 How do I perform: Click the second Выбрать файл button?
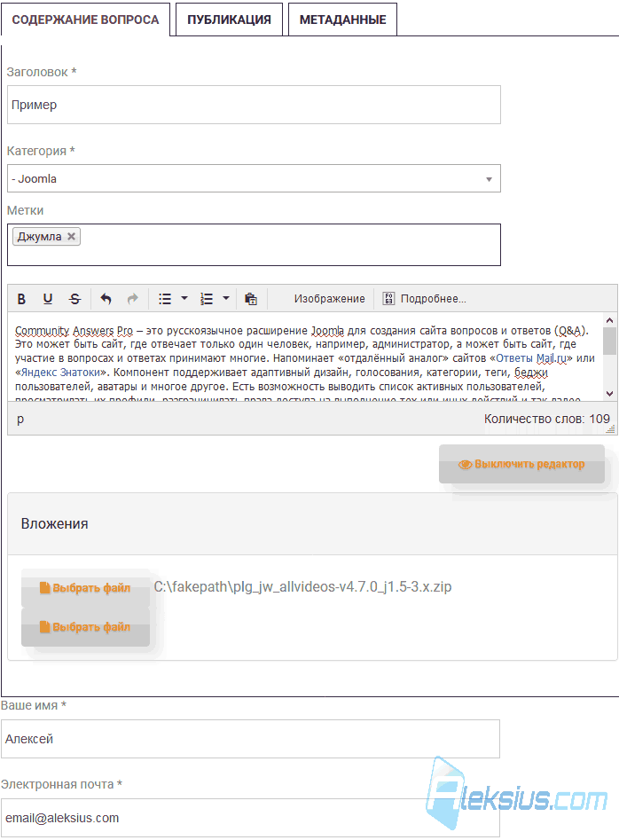coord(85,627)
